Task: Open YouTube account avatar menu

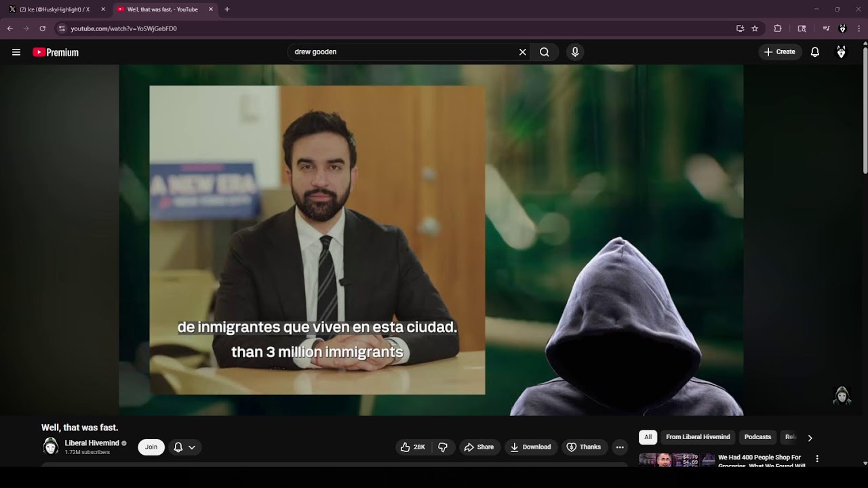Action: pyautogui.click(x=842, y=52)
